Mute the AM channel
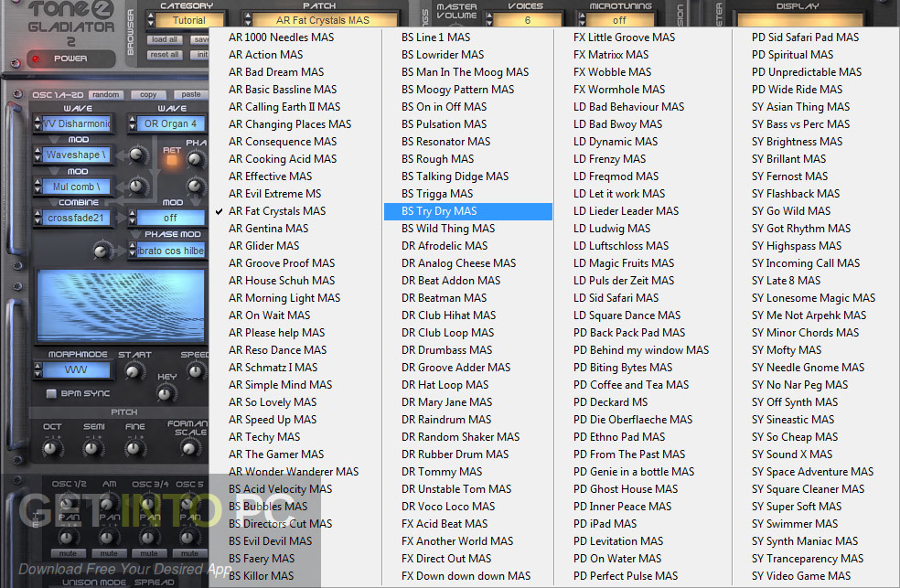900x588 pixels. 109,553
